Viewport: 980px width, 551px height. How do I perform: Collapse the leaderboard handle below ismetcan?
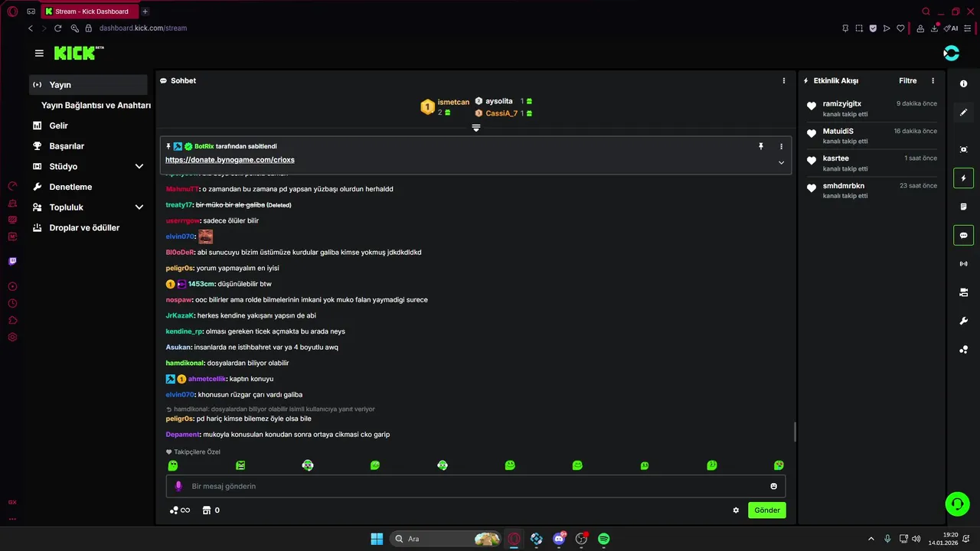[x=475, y=128]
